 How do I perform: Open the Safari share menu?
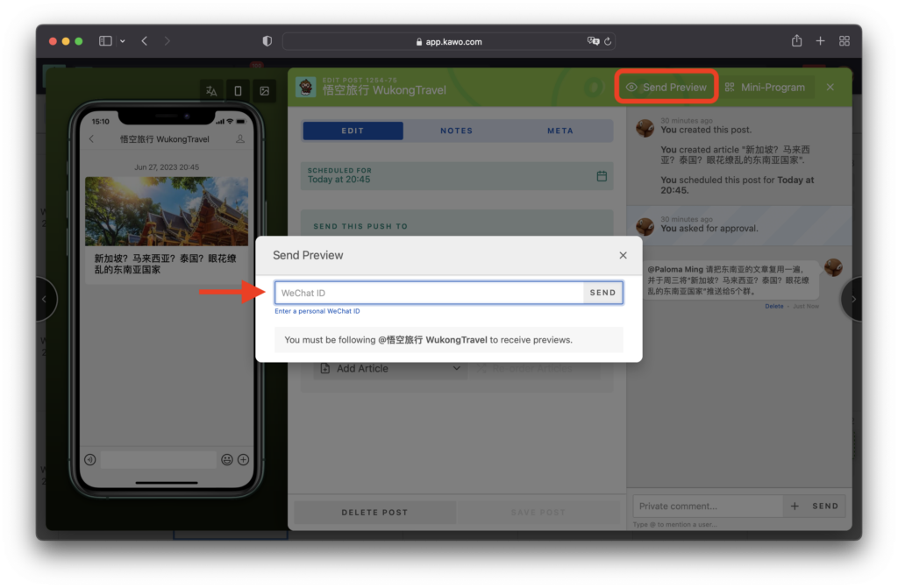(796, 40)
